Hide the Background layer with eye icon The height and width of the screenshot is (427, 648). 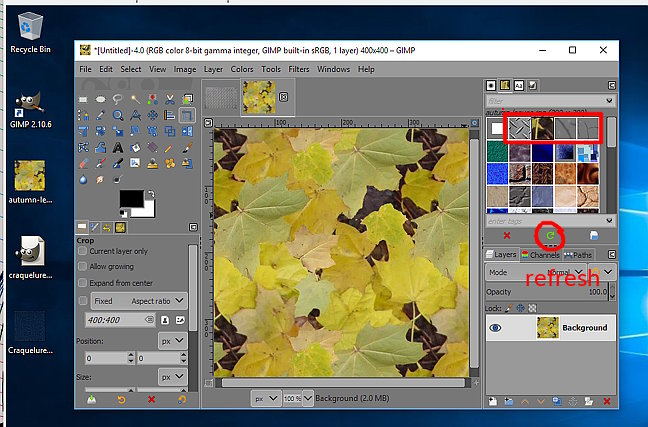click(x=496, y=327)
